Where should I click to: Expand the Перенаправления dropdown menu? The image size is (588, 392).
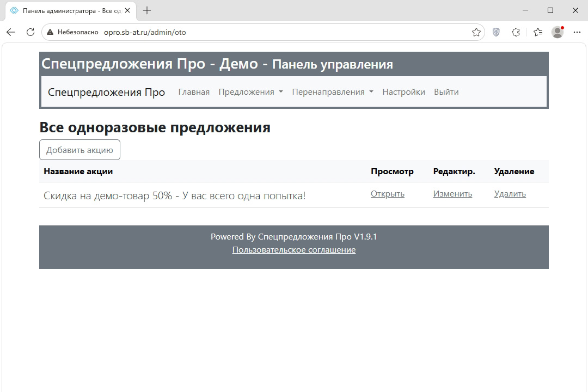(333, 92)
